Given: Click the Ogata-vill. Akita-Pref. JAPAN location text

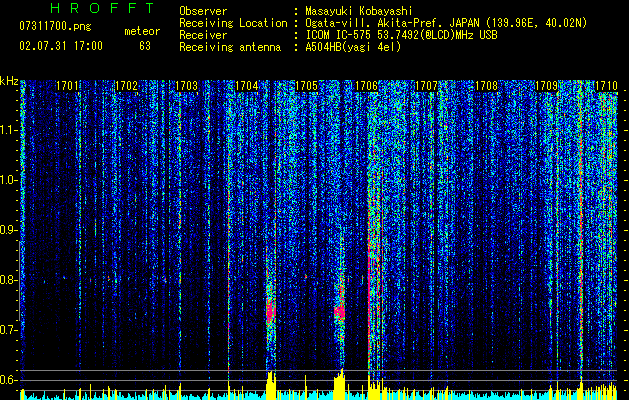Looking at the screenshot, I should click(446, 23).
